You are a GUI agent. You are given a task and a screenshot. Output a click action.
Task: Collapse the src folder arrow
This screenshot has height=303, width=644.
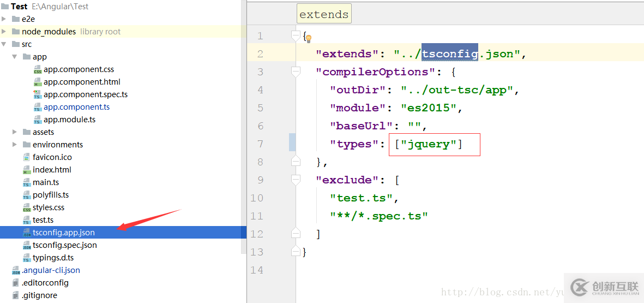(4, 44)
